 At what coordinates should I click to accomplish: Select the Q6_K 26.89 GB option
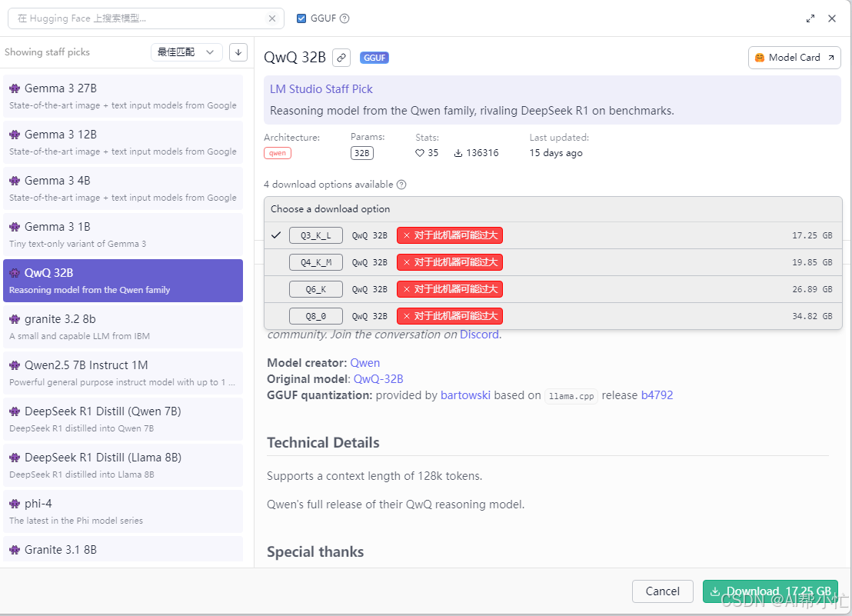tap(553, 289)
